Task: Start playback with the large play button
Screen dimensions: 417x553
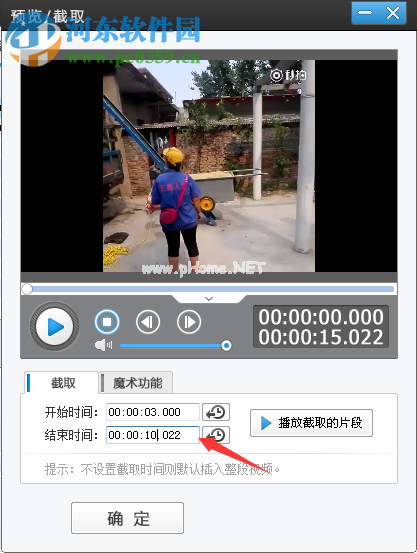Action: (54, 326)
